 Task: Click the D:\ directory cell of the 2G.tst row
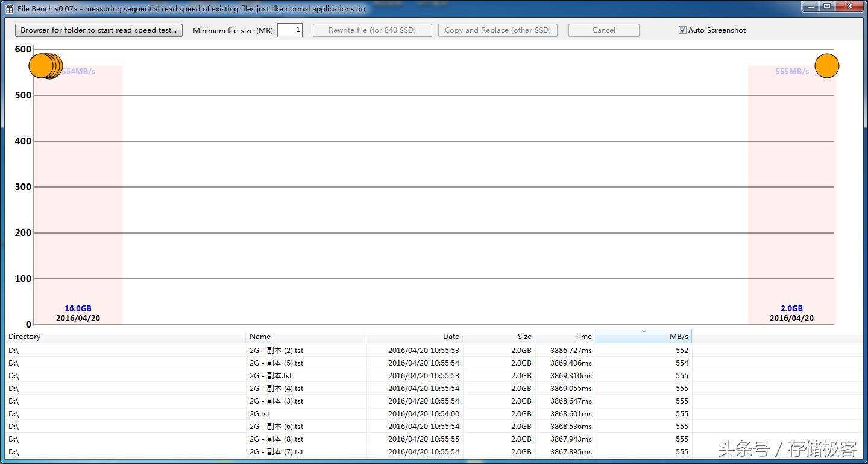[14, 414]
